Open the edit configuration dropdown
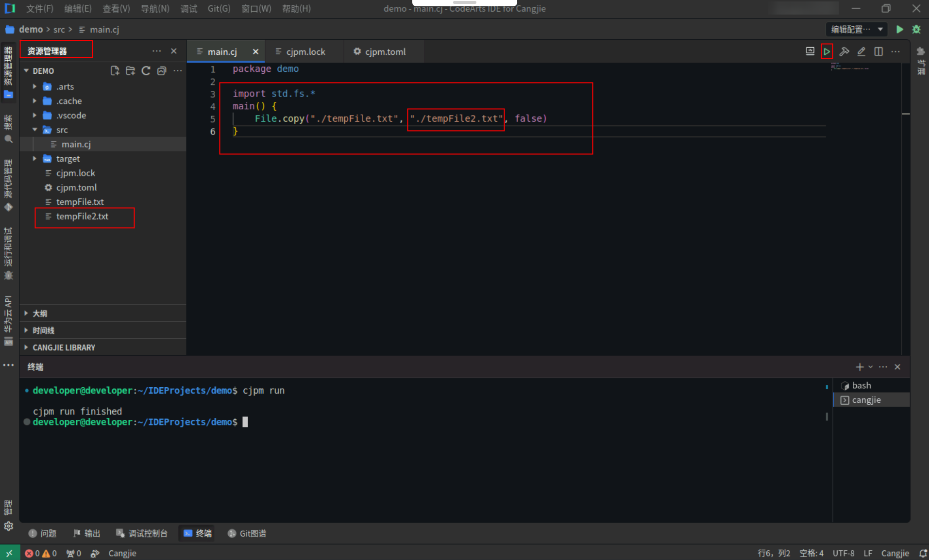Screen dimensions: 929x560 [857, 30]
